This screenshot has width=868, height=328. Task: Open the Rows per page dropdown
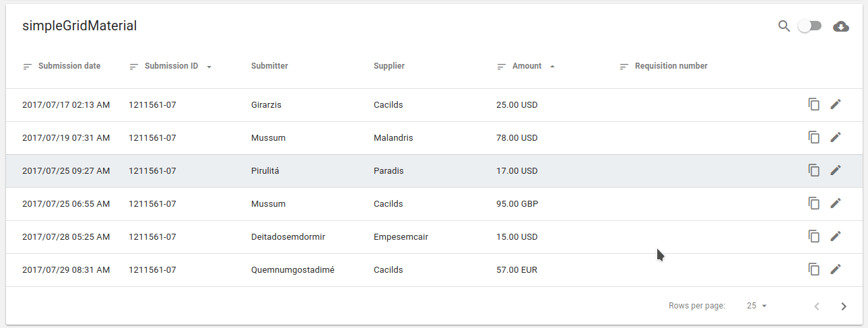[757, 306]
